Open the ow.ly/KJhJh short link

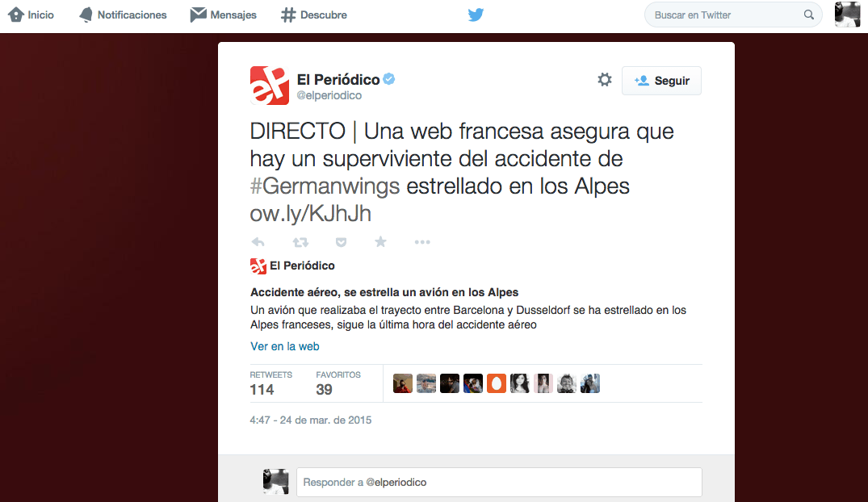tap(311, 214)
